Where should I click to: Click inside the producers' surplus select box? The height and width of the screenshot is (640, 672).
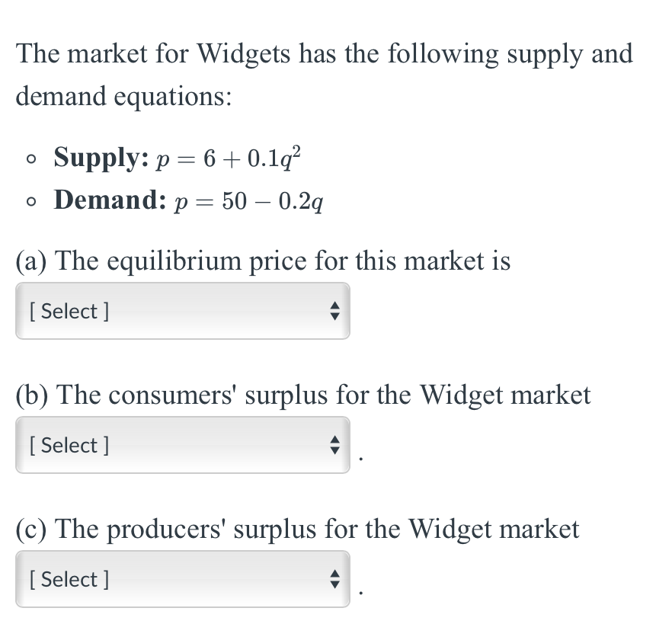pyautogui.click(x=183, y=578)
